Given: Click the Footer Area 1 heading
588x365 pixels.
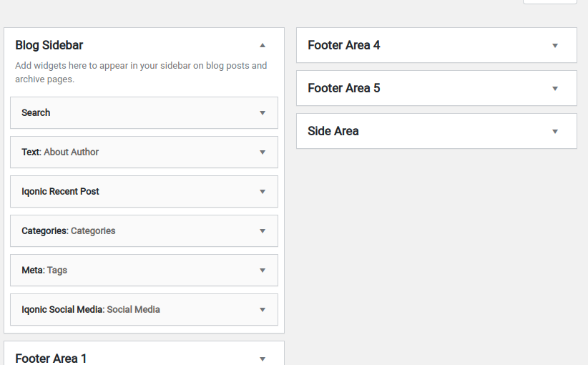Looking at the screenshot, I should click(51, 359).
